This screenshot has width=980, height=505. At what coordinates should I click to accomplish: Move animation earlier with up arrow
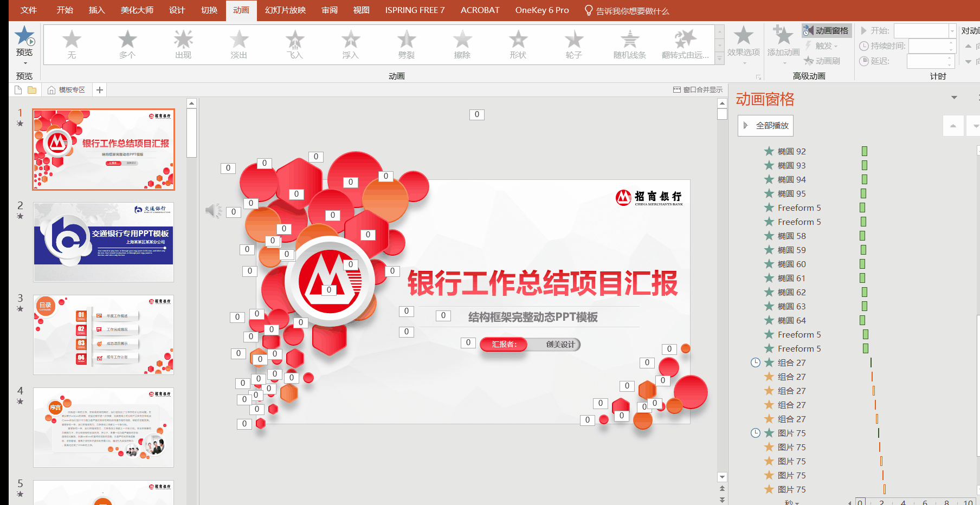pos(953,126)
